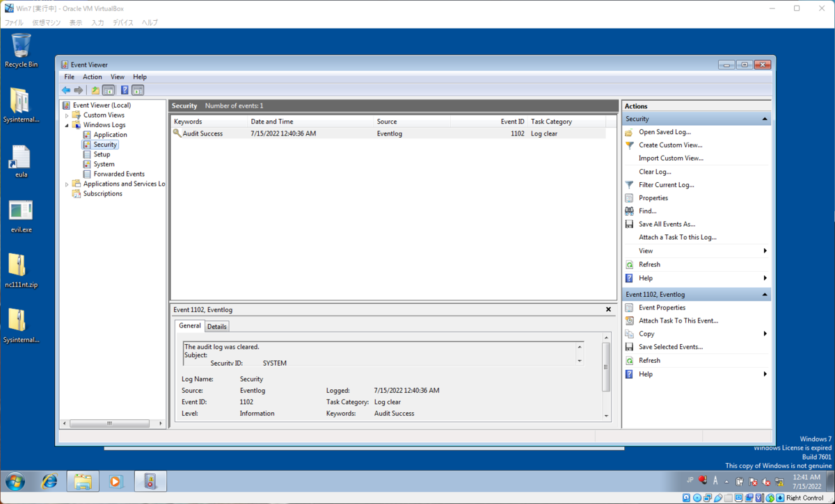
Task: Click Event Viewer taskbar button
Action: (x=150, y=481)
